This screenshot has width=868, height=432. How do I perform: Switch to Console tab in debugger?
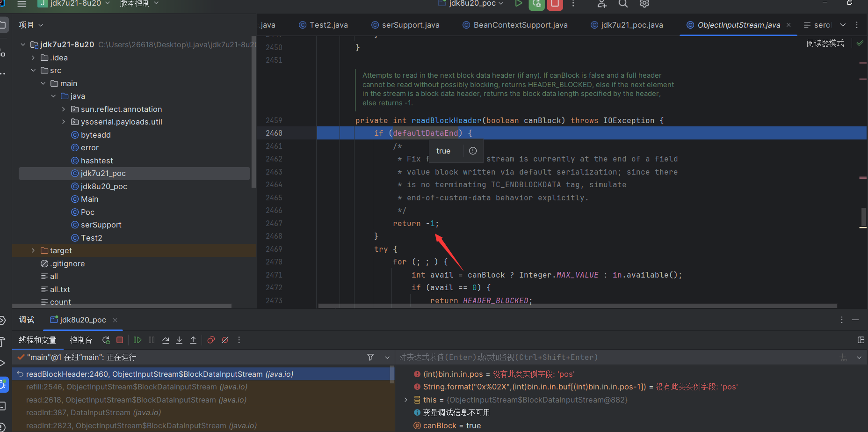click(x=81, y=340)
